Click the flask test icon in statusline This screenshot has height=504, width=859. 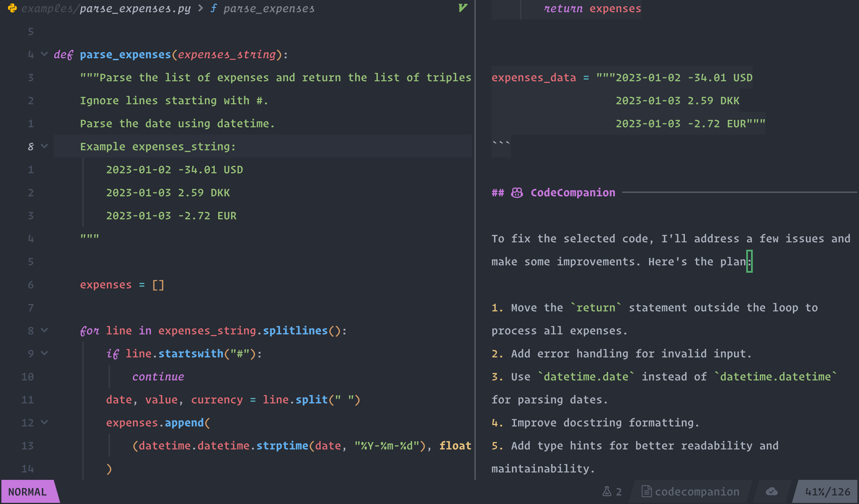(x=607, y=491)
